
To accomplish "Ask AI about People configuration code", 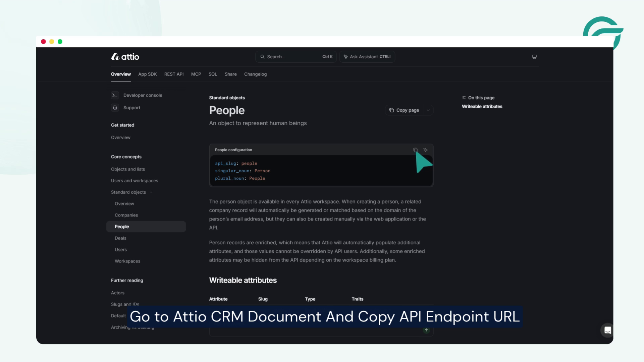I will [x=425, y=150].
